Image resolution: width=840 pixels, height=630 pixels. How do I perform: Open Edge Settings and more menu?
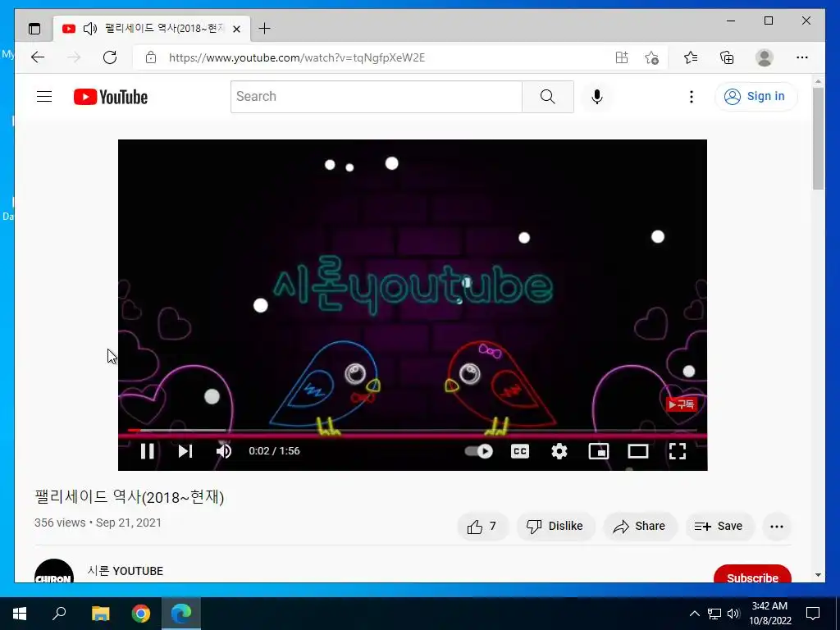click(x=802, y=57)
